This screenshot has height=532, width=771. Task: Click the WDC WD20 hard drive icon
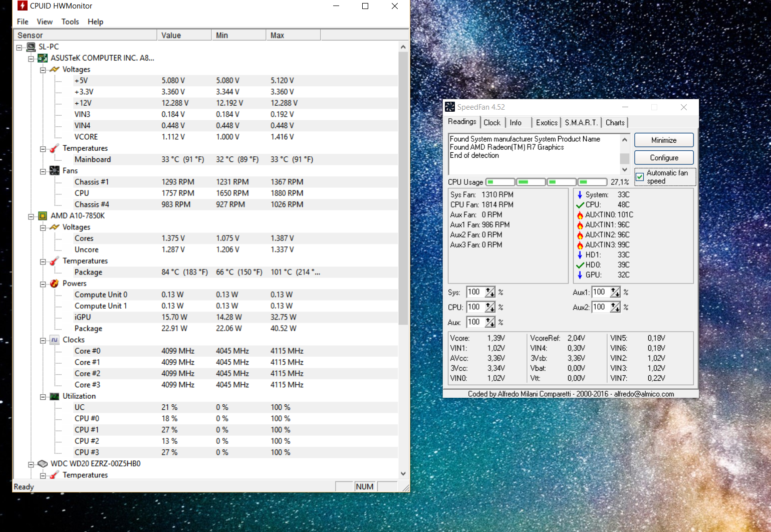43,464
